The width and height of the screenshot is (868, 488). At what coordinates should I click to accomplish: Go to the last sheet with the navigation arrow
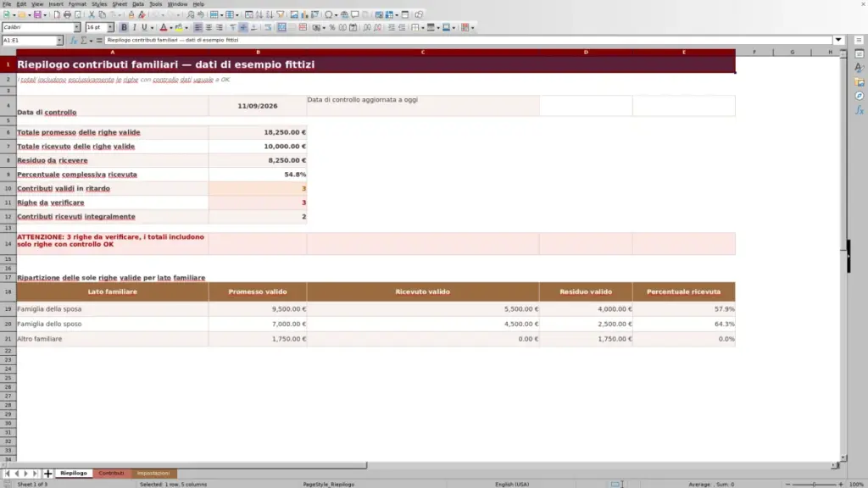[x=35, y=473]
